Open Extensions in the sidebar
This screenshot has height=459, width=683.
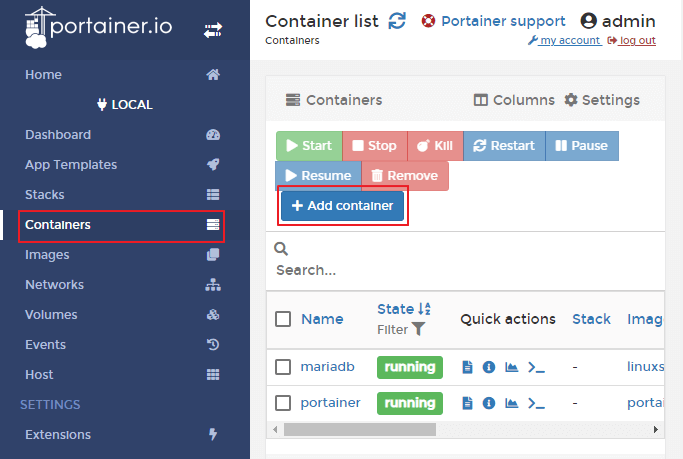point(58,435)
